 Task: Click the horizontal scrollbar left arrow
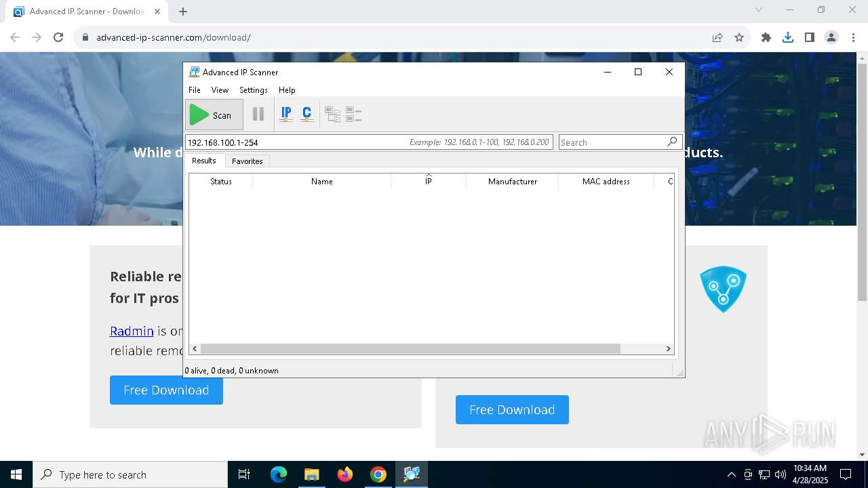pyautogui.click(x=195, y=348)
